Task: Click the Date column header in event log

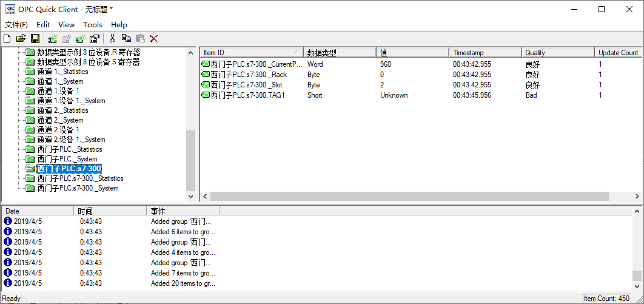Action: click(x=38, y=211)
